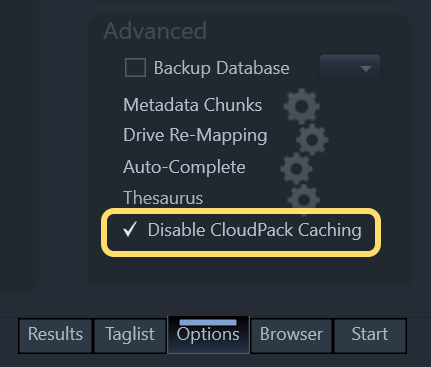Click the Thesaurus label
This screenshot has width=431, height=367.
[163, 198]
